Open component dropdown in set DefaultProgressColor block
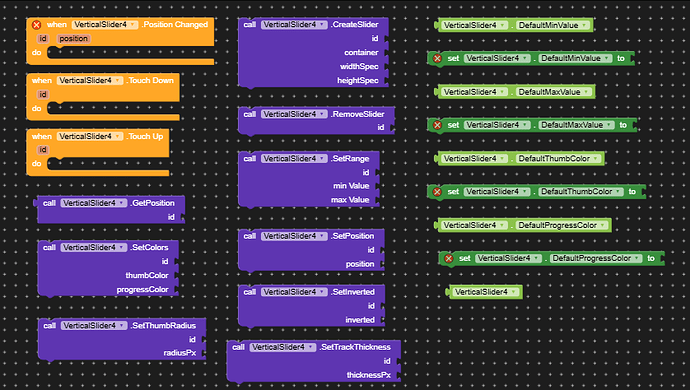The width and height of the screenshot is (690, 390). pyautogui.click(x=508, y=258)
